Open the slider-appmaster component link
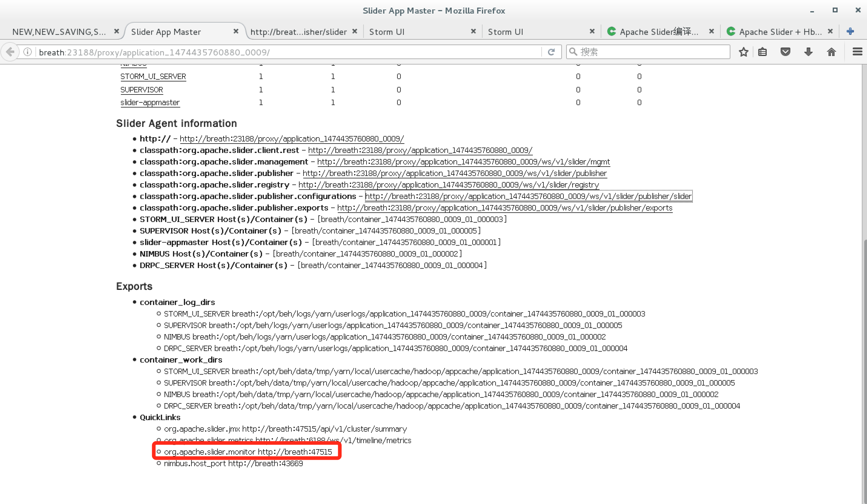Image resolution: width=867 pixels, height=504 pixels. click(x=150, y=102)
